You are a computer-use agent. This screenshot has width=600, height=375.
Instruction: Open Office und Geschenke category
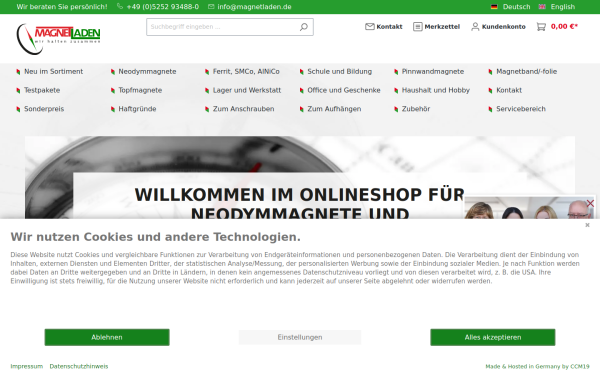point(344,90)
